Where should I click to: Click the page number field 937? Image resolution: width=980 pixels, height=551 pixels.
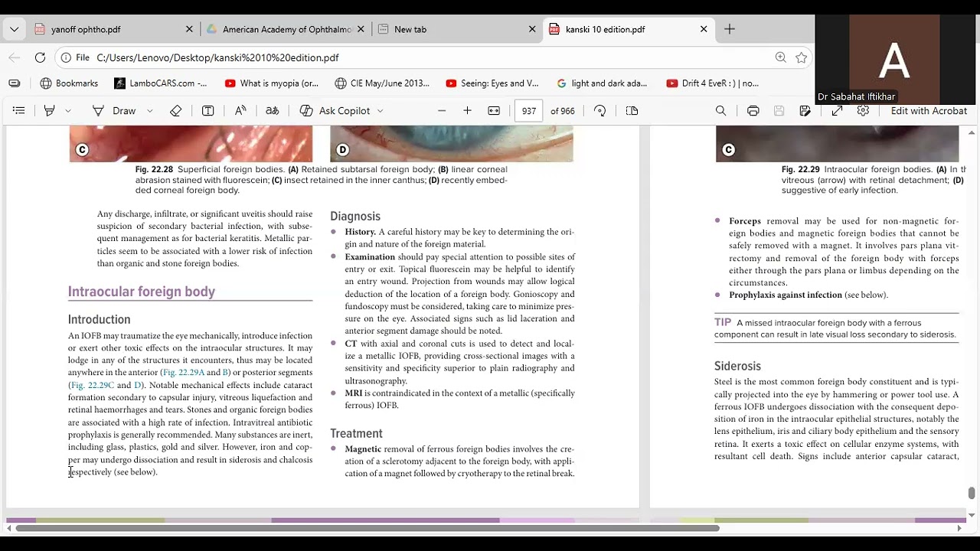tap(528, 111)
